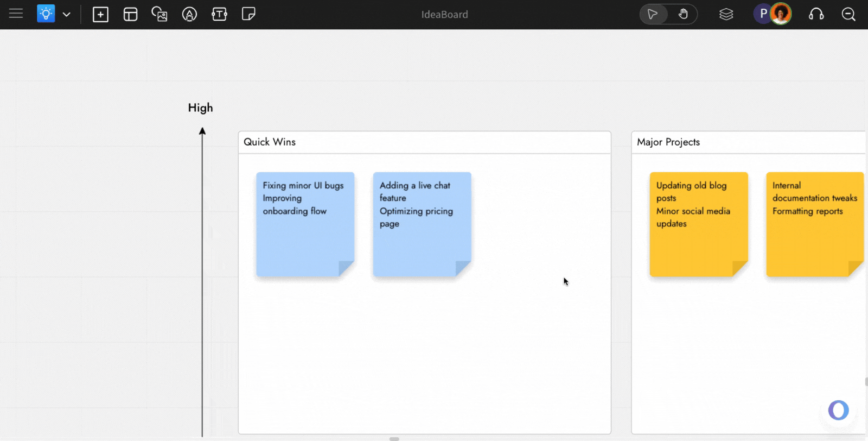868x441 pixels.
Task: Select the Updating old blog posts note
Action: pyautogui.click(x=699, y=224)
